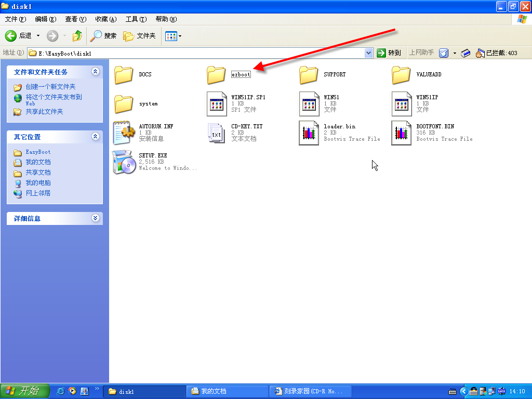The image size is (532, 399).
Task: Open 我的电脑 from sidebar
Action: pos(38,183)
